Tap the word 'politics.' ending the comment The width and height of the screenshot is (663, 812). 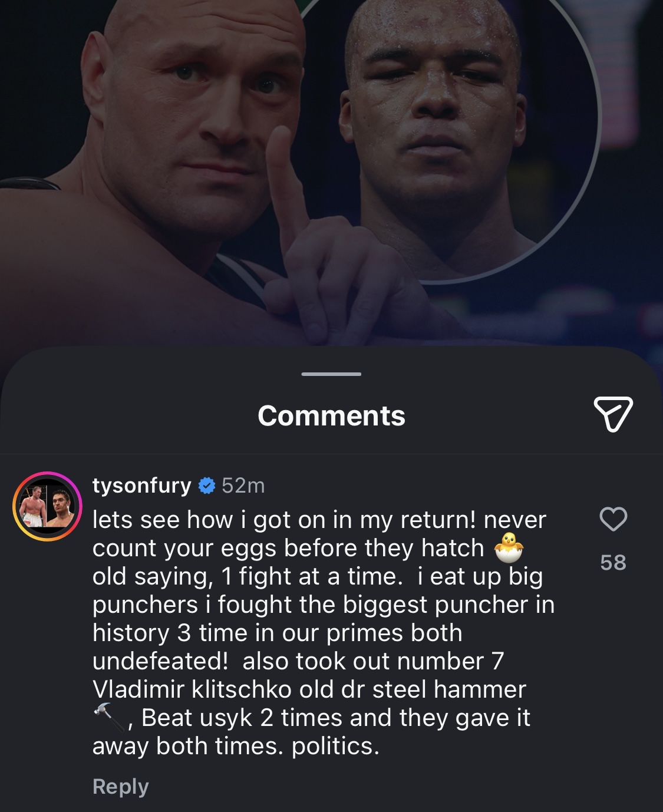click(336, 746)
